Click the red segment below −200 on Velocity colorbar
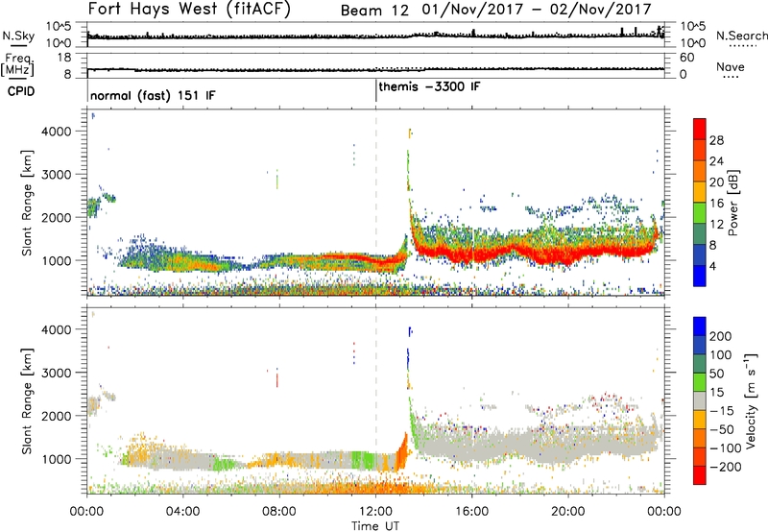The height and width of the screenshot is (532, 768). coord(700,475)
